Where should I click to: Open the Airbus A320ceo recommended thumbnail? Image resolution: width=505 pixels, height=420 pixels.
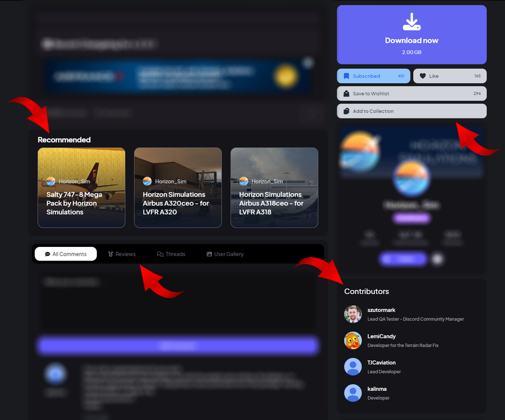(178, 188)
